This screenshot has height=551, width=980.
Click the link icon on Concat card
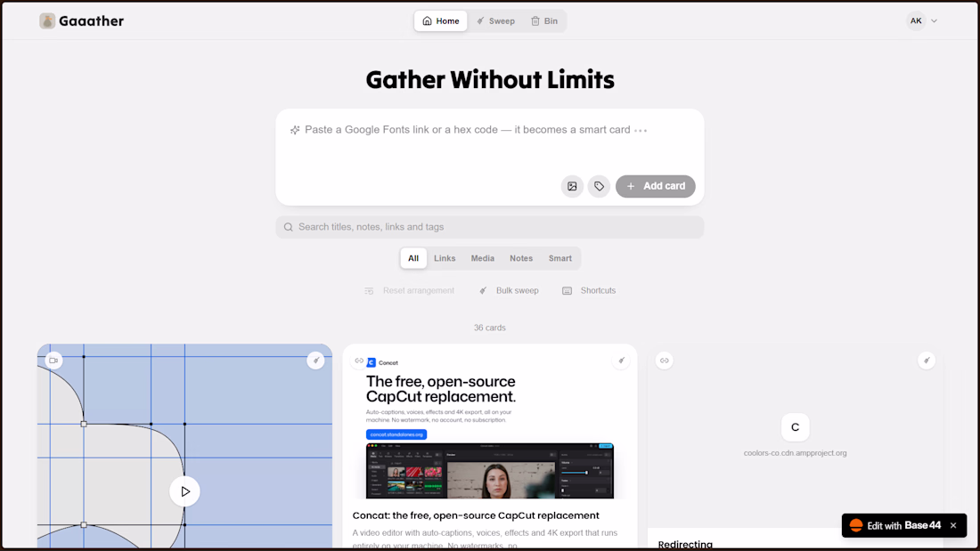359,361
